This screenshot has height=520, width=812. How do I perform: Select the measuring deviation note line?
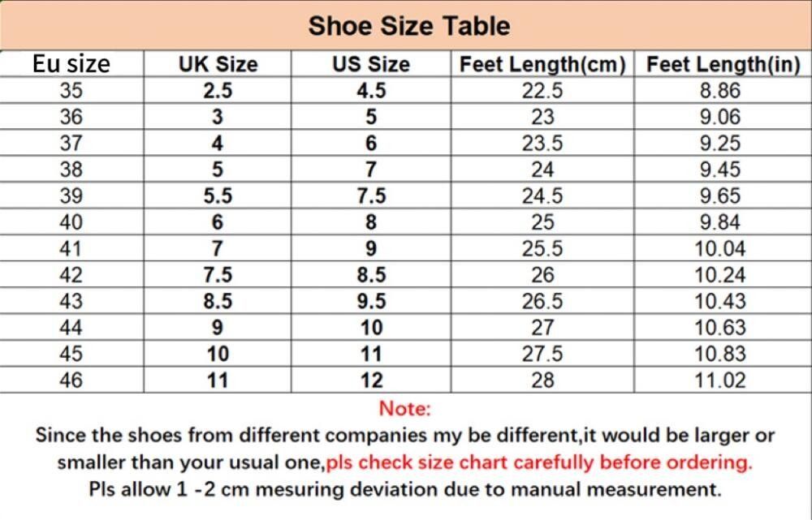(x=404, y=489)
